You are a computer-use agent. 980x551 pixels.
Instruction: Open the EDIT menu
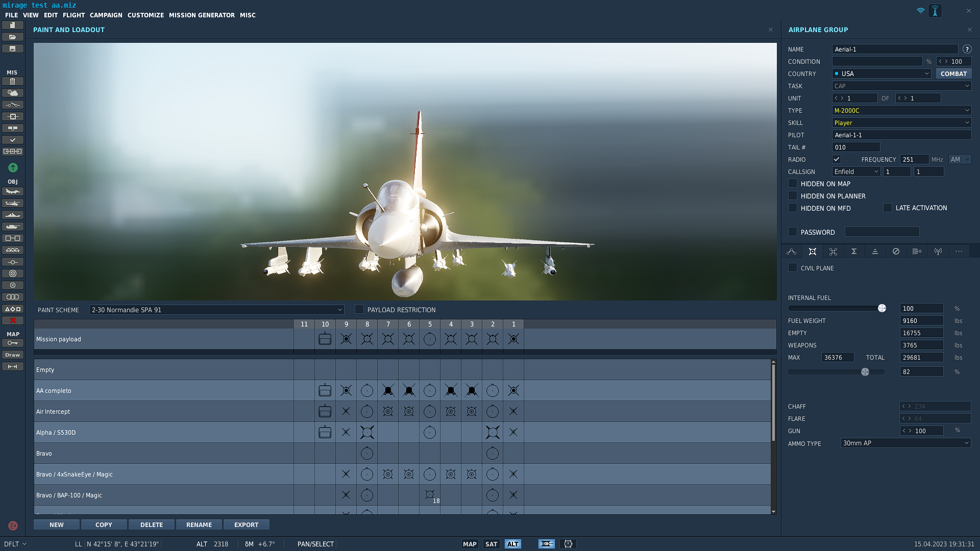(51, 15)
